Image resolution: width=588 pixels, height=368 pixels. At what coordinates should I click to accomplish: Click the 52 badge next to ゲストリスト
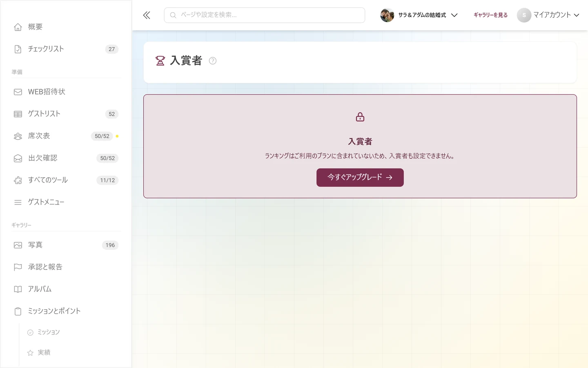tap(112, 114)
